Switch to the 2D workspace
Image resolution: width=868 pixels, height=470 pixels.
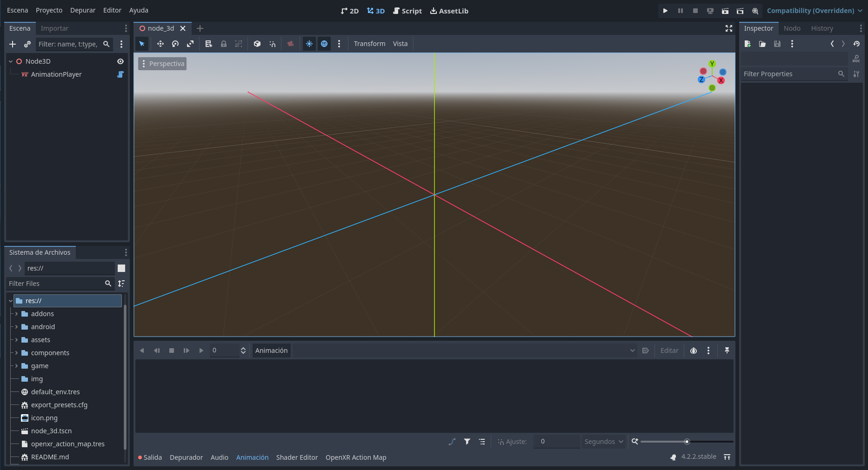[x=350, y=11]
